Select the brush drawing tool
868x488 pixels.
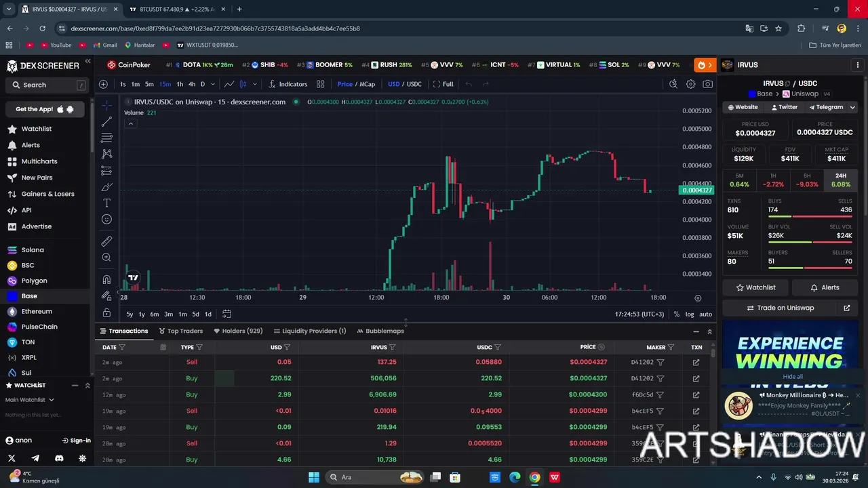[106, 186]
